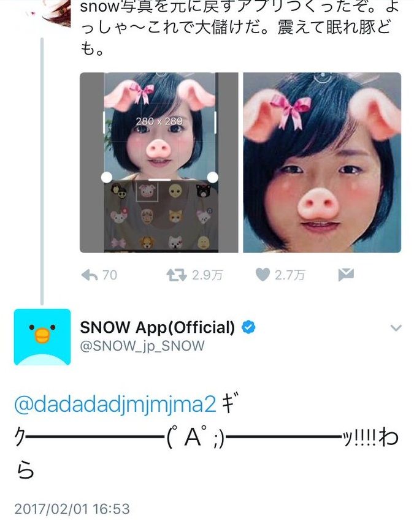Open the right restored pig face photo
414x532 pixels.
click(x=322, y=162)
